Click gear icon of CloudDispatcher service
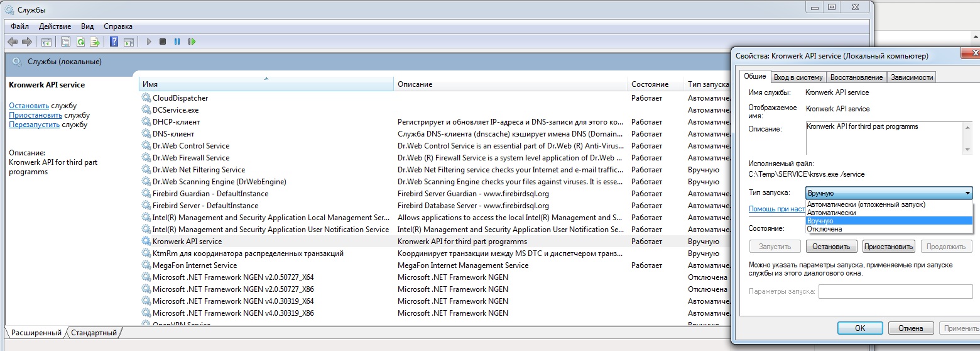The width and height of the screenshot is (980, 351). [x=146, y=98]
